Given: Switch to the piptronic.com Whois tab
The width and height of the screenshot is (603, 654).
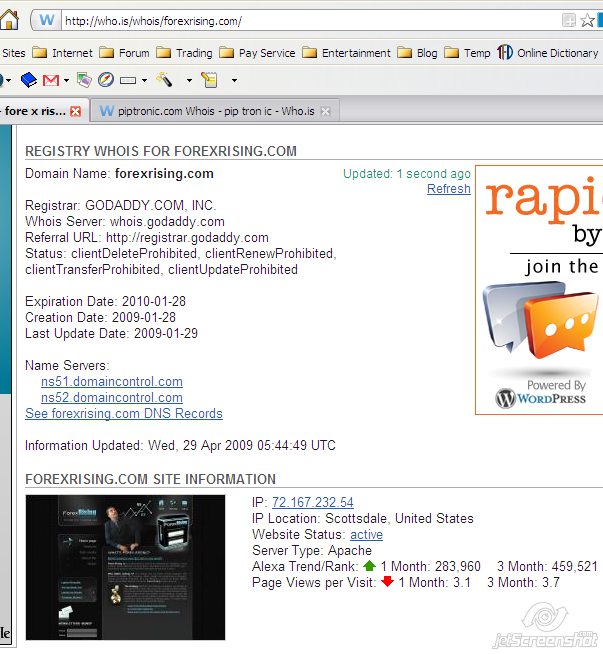Looking at the screenshot, I should (215, 111).
